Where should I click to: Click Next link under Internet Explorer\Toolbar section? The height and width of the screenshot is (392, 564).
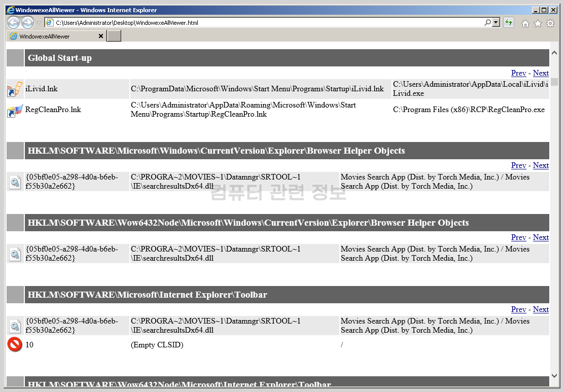[541, 309]
